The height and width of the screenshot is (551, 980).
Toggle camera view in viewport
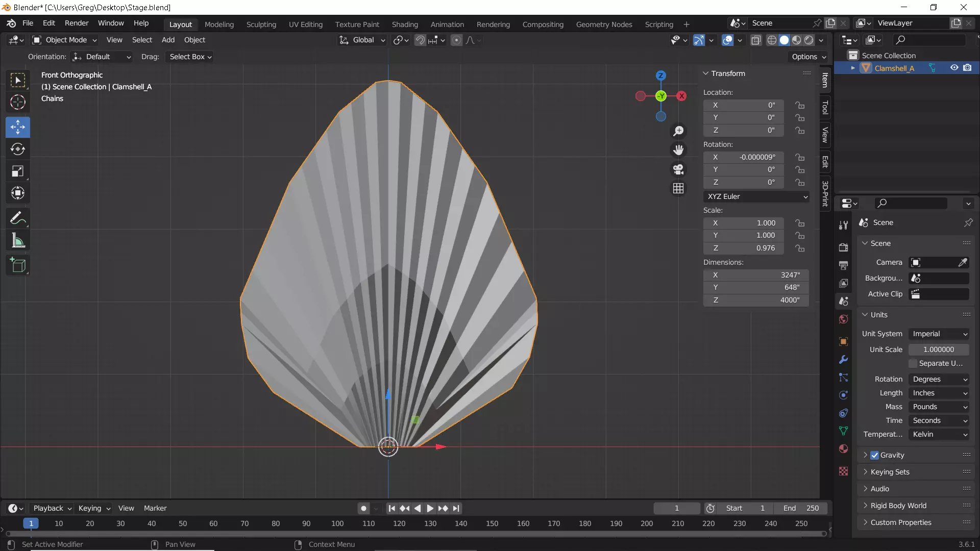pyautogui.click(x=678, y=169)
